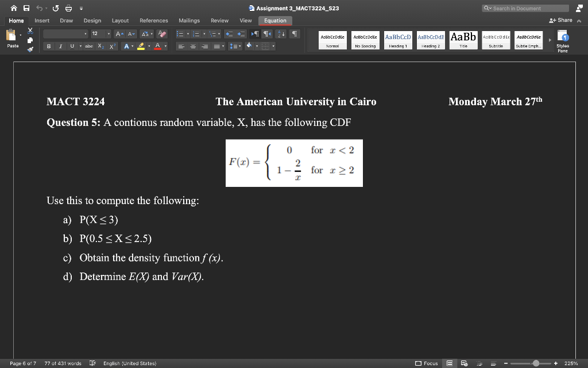Open comments via speech bubble icon
588x368 pixels.
[x=579, y=8]
